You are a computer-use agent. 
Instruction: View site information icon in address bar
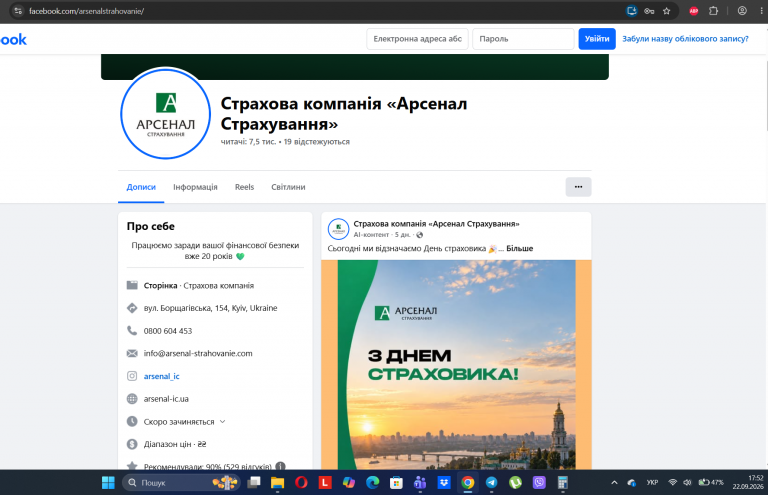click(18, 11)
